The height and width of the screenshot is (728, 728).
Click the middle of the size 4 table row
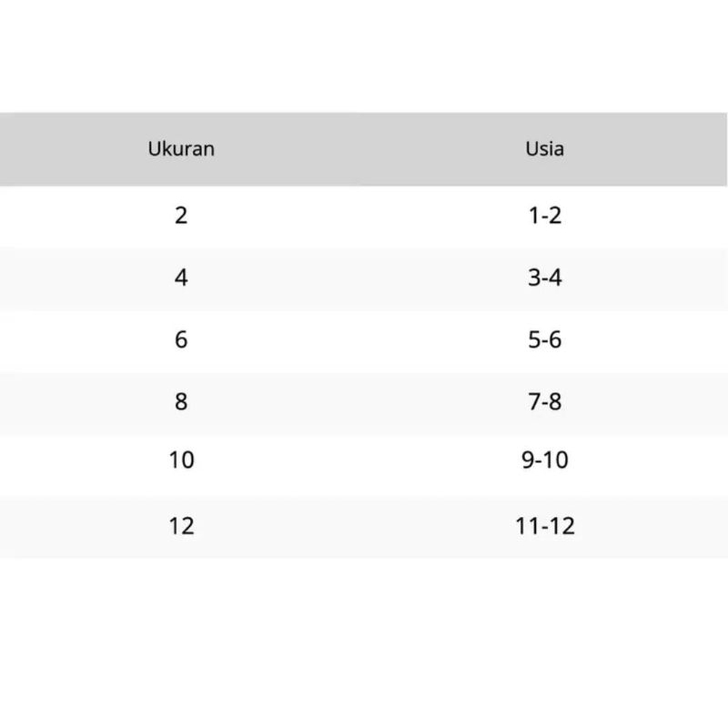(x=364, y=278)
